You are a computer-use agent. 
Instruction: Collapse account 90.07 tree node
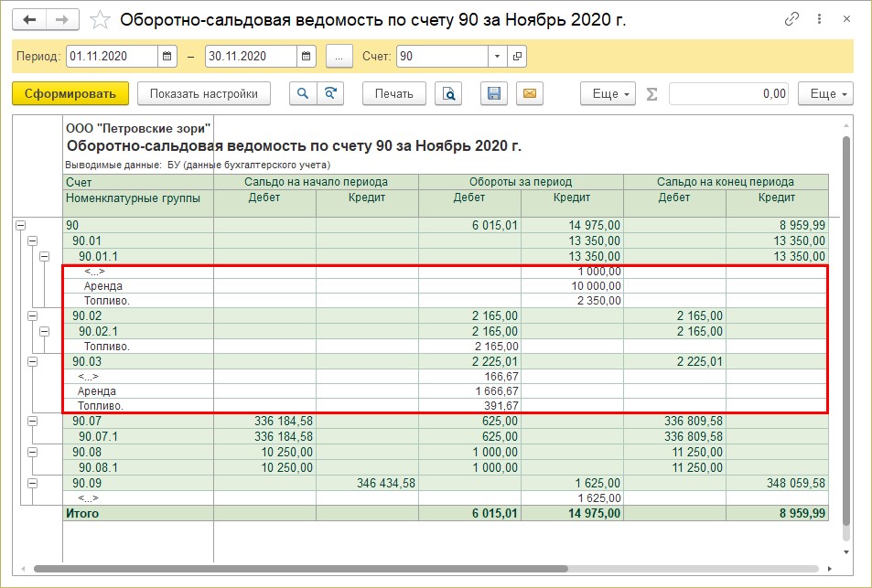pyautogui.click(x=32, y=422)
